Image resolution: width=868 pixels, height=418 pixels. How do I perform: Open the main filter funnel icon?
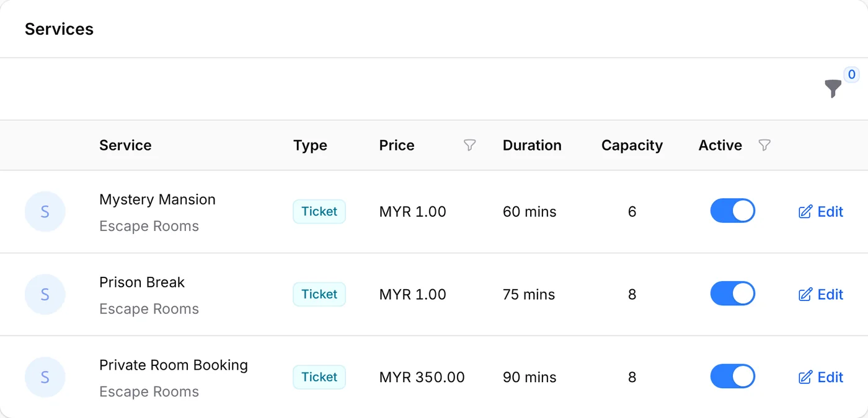[833, 89]
